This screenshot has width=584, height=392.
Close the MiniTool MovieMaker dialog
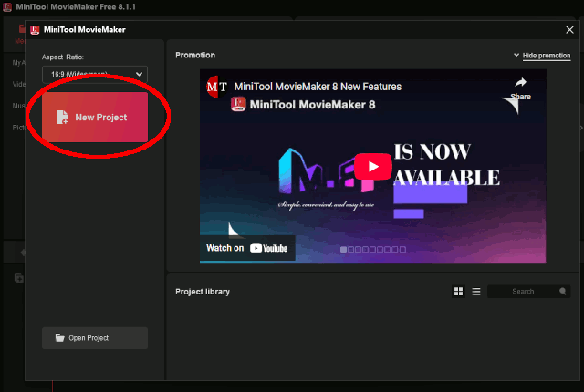(569, 29)
